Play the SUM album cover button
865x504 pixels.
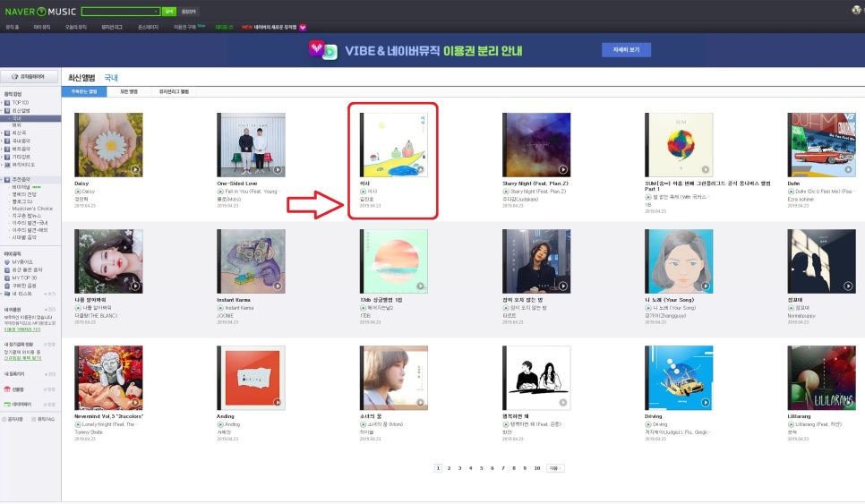click(705, 170)
